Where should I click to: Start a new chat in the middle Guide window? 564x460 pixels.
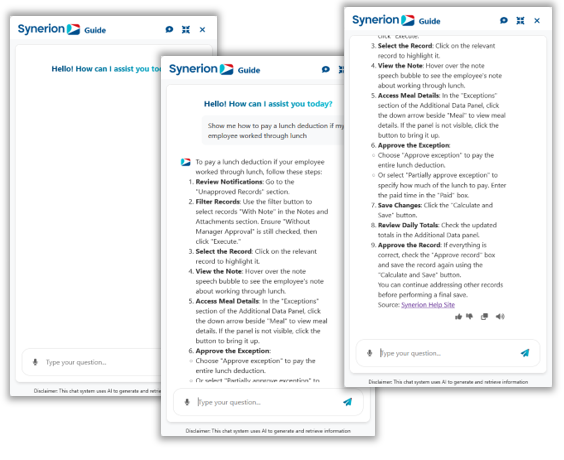tap(326, 69)
